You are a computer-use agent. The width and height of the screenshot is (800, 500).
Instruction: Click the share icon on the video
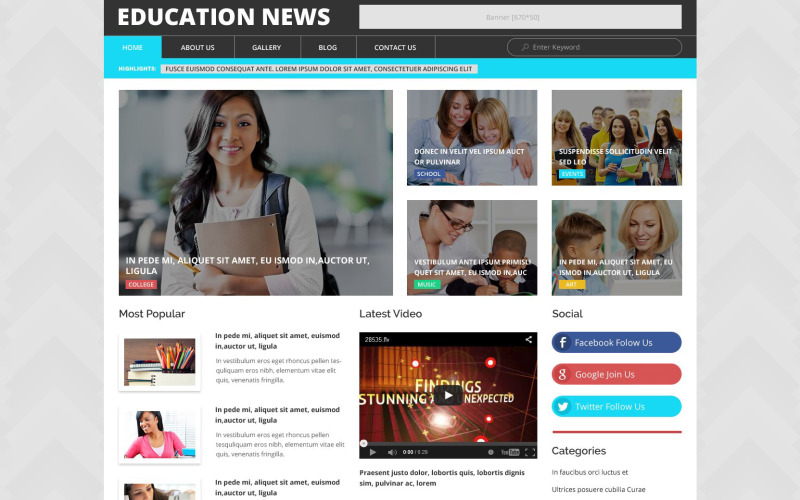tap(528, 340)
